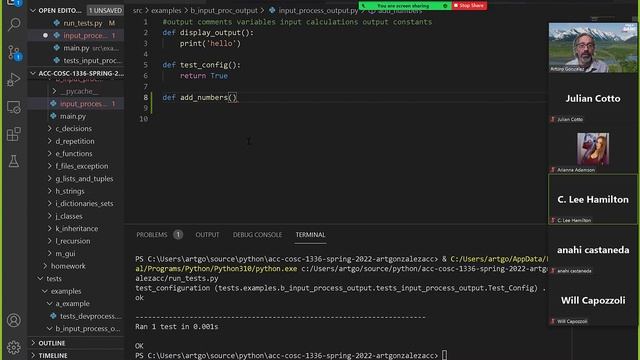This screenshot has width=640, height=360.
Task: Open the Accounts menu icon
Action: click(14, 320)
